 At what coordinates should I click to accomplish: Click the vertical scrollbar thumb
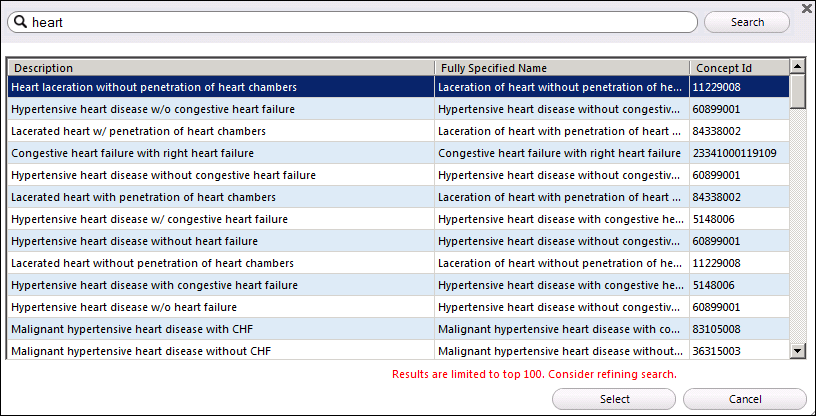tap(797, 92)
